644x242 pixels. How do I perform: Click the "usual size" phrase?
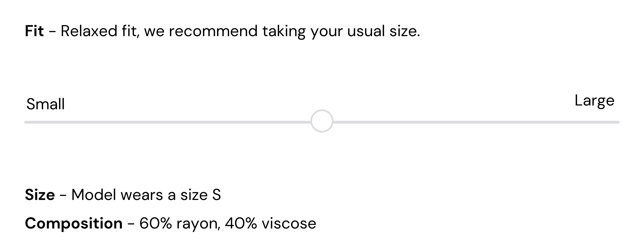[x=383, y=31]
